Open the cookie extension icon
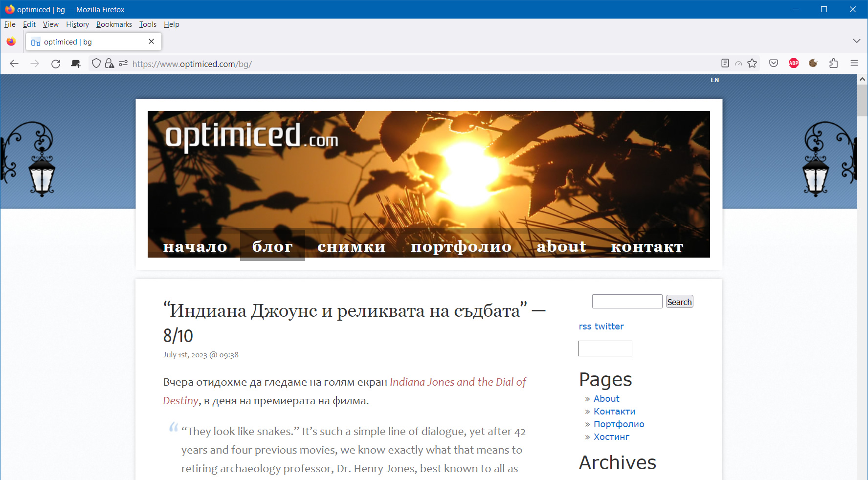Viewport: 868px width, 480px height. tap(813, 63)
